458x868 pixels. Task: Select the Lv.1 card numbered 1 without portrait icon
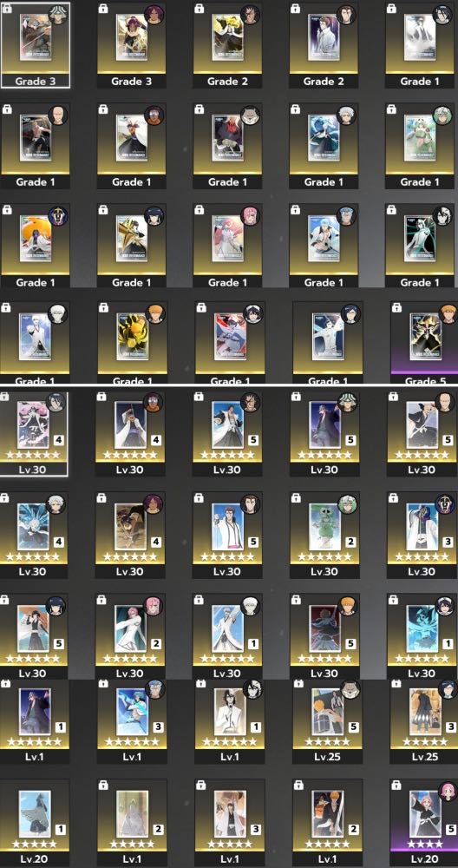[36, 721]
